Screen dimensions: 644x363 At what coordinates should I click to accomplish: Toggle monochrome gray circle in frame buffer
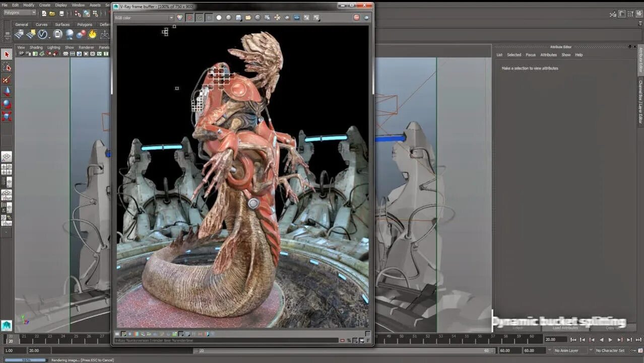pyautogui.click(x=229, y=18)
